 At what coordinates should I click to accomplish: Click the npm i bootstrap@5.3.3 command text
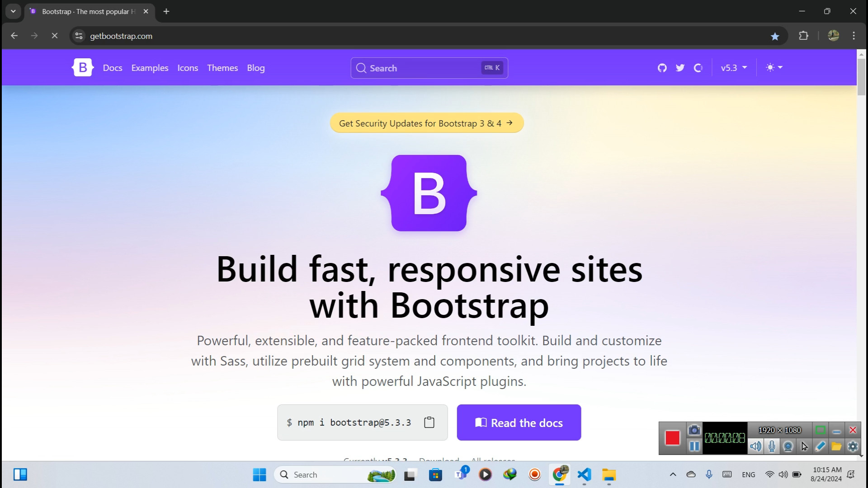[354, 422]
